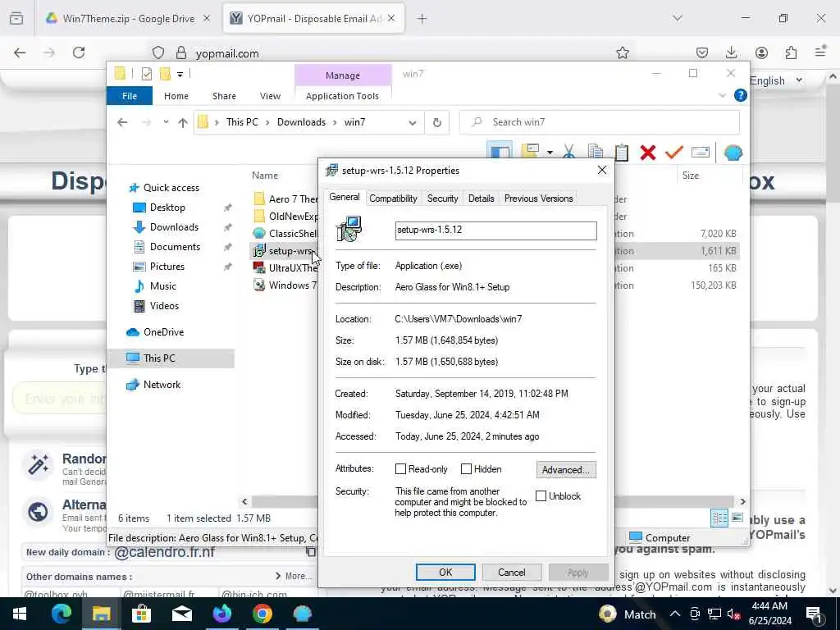Open Firefox extensions puzzle icon

(791, 52)
